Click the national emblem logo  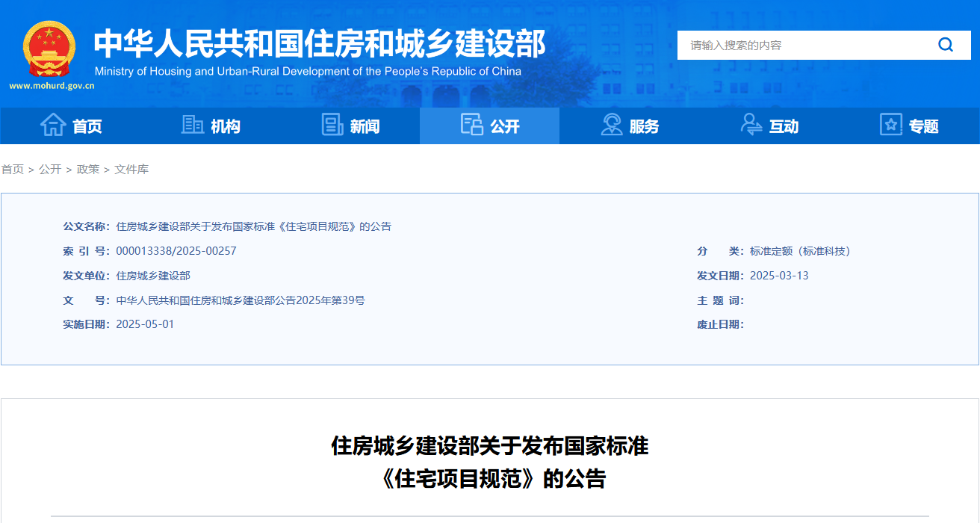(x=48, y=48)
